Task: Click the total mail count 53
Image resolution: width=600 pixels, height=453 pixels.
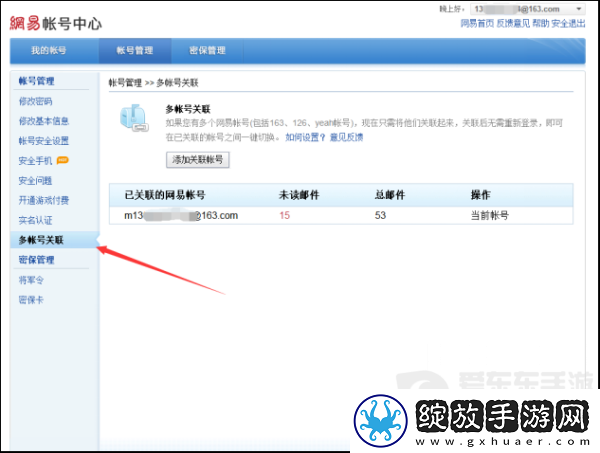Action: (x=380, y=215)
